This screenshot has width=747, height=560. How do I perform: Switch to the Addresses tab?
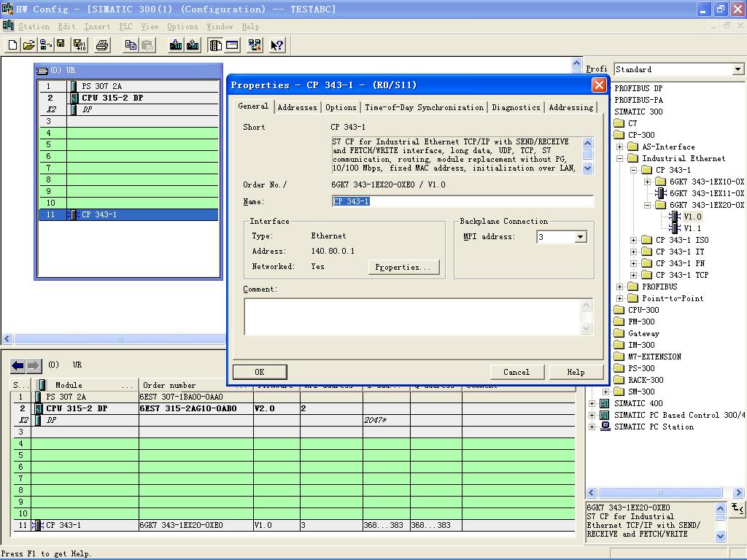pos(298,108)
